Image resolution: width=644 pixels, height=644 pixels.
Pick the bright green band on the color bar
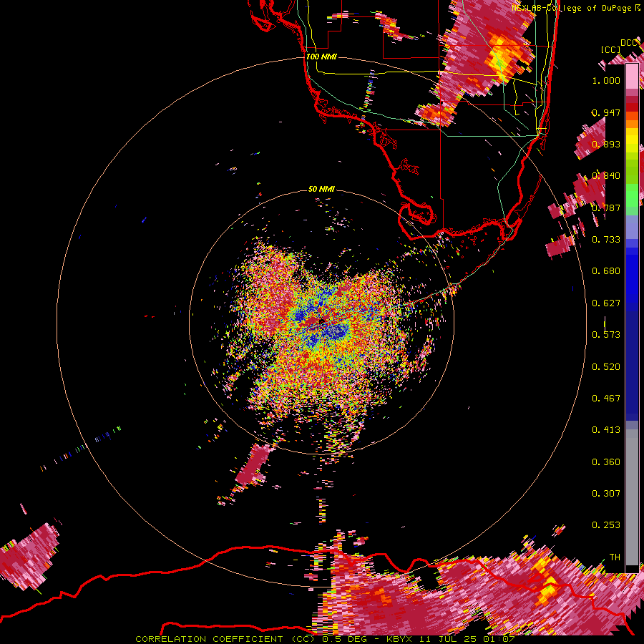pyautogui.click(x=632, y=195)
